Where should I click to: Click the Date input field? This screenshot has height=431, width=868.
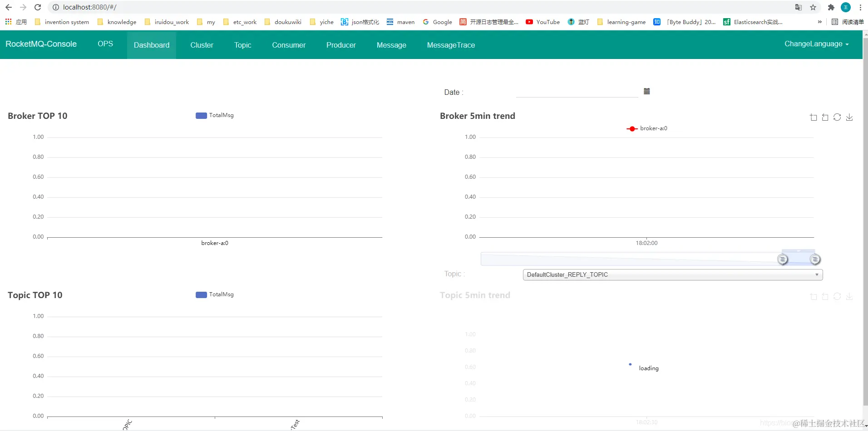577,92
